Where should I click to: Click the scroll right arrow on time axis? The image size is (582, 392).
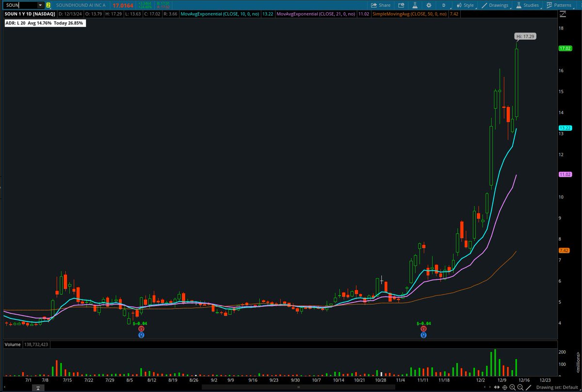coord(490,387)
